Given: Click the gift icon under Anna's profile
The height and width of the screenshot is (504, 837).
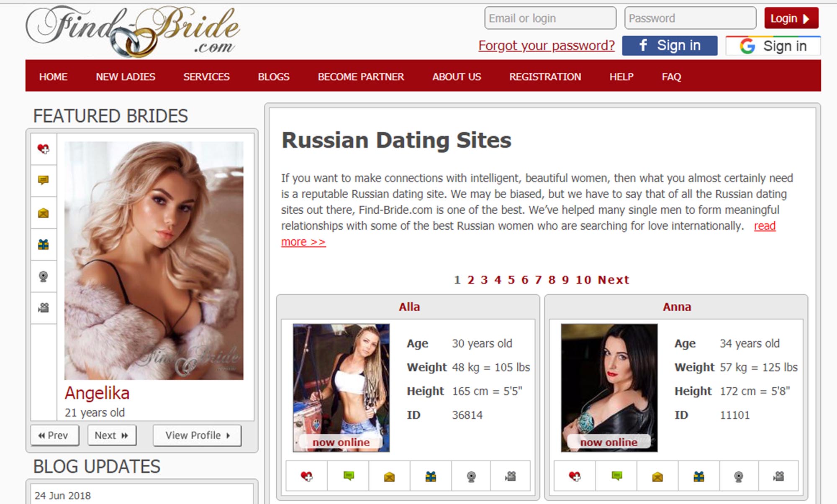Looking at the screenshot, I should click(699, 476).
